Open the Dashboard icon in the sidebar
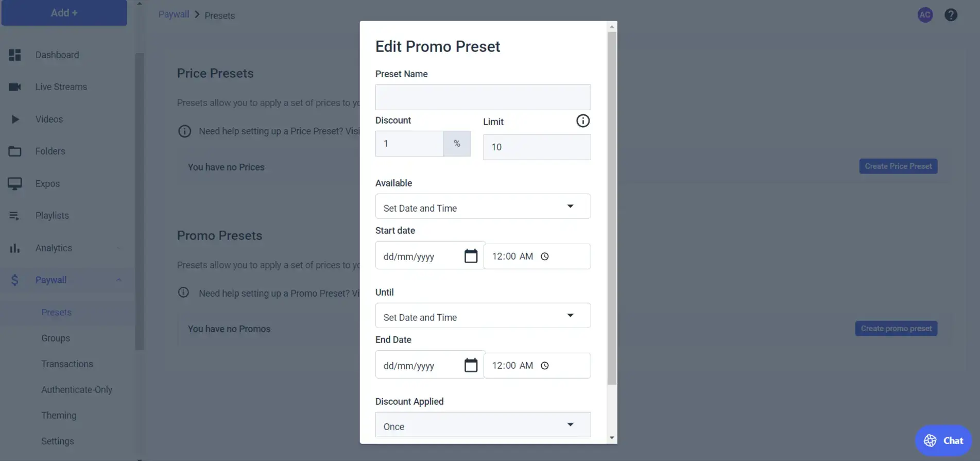 tap(15, 55)
